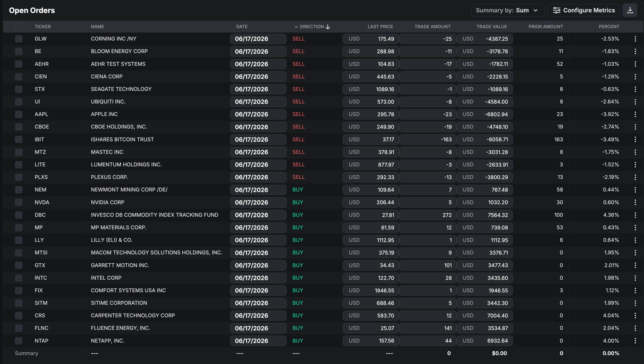Sort by the Ticker column header
The image size is (644, 364).
click(x=43, y=27)
